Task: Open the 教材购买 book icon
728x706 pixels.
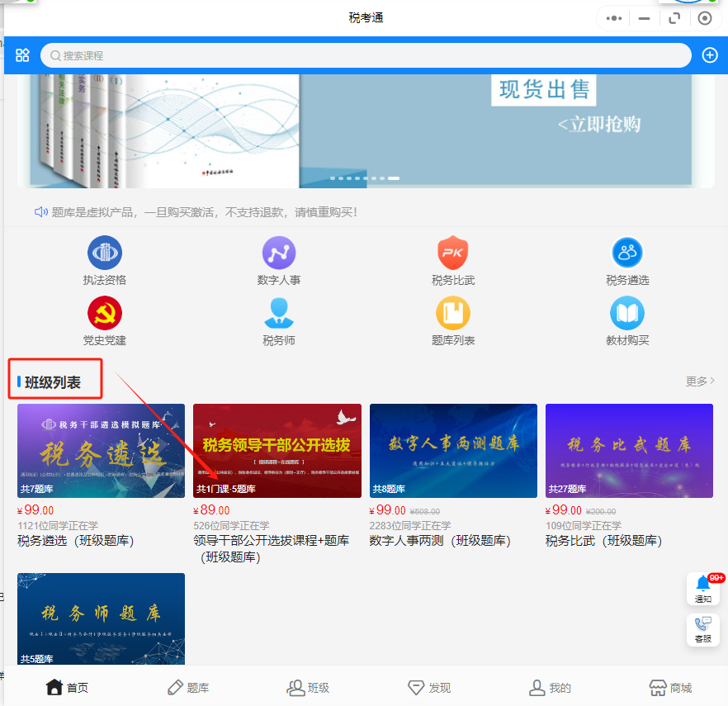Action: (x=627, y=313)
